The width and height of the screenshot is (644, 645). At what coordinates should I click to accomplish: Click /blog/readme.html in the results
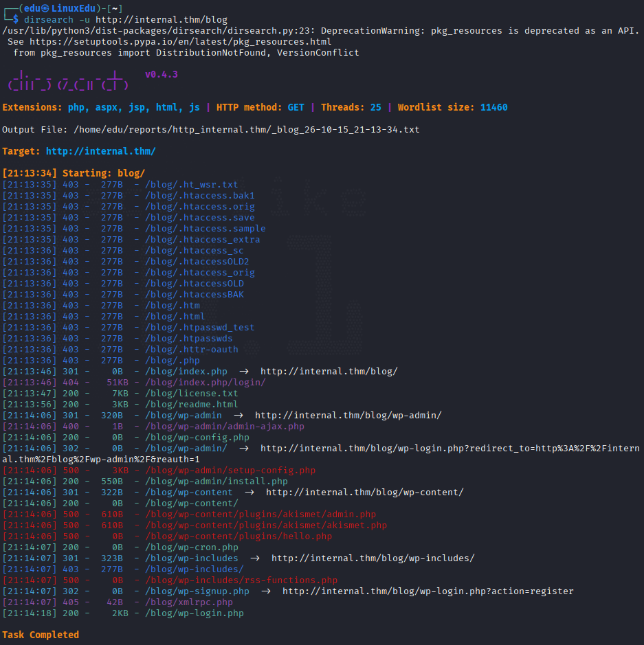pos(191,405)
